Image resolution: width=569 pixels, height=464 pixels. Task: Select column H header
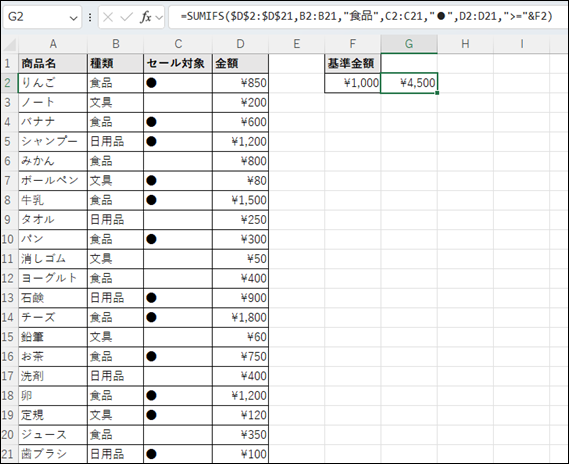(x=465, y=44)
